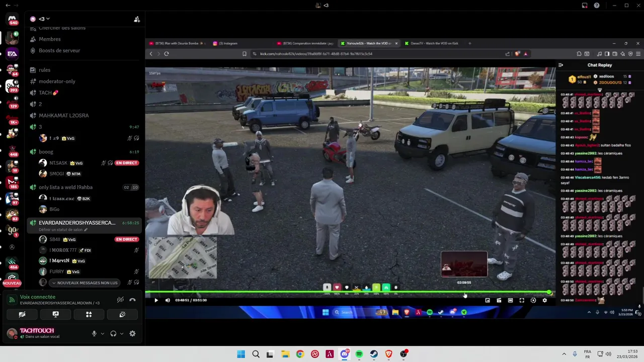Collapse the Chat Replay panel icon
Image resolution: width=644 pixels, height=362 pixels.
click(560, 65)
